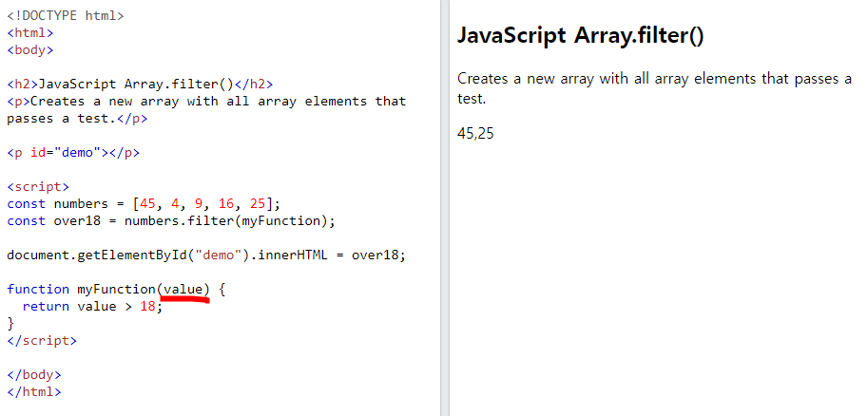Click the closing </html> tag line
Image resolution: width=868 pixels, height=416 pixels.
pyautogui.click(x=34, y=391)
